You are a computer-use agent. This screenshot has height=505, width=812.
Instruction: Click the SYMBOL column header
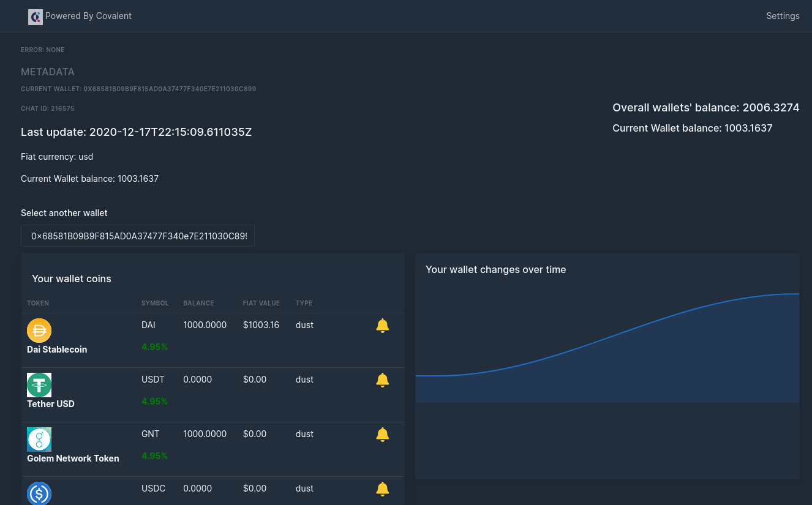pyautogui.click(x=155, y=303)
